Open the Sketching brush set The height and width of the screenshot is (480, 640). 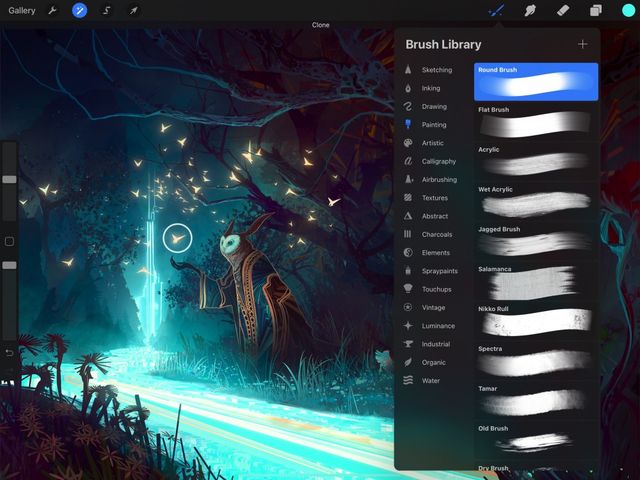[x=437, y=70]
